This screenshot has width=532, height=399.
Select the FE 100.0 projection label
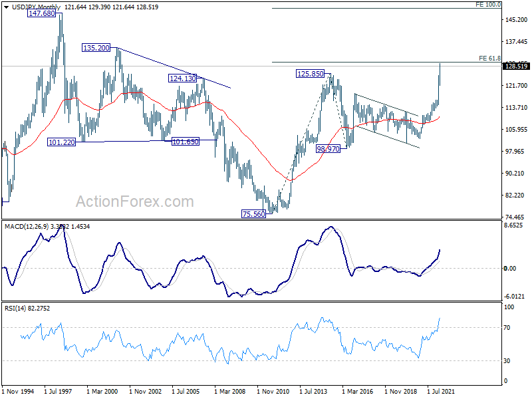point(488,5)
